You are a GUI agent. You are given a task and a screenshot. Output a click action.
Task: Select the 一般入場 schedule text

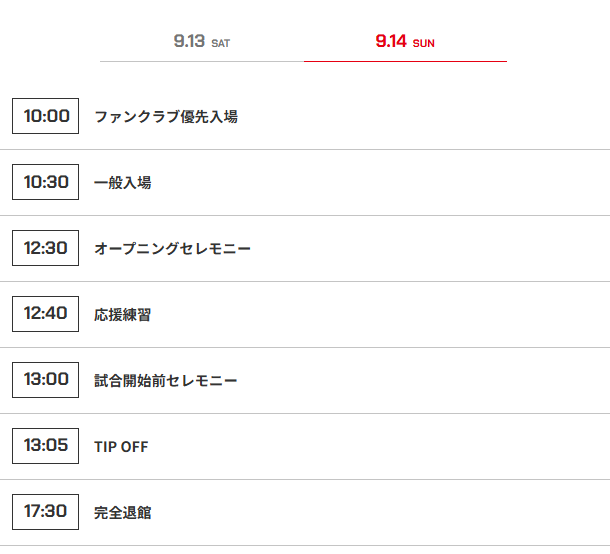click(123, 182)
